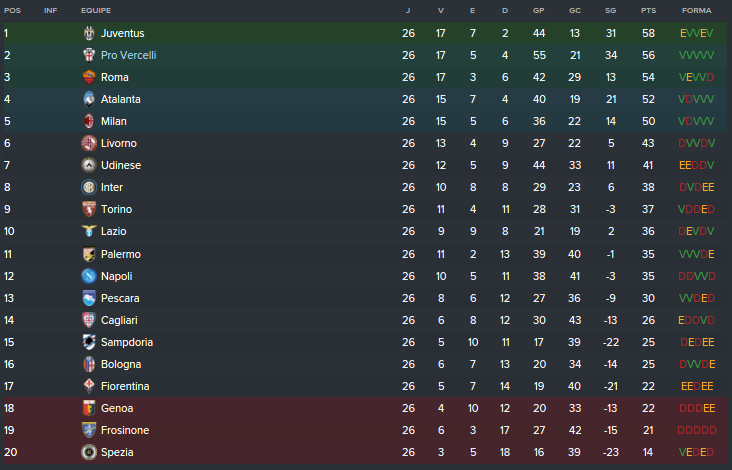Open the Udinese team page
732x470 pixels.
[121, 165]
